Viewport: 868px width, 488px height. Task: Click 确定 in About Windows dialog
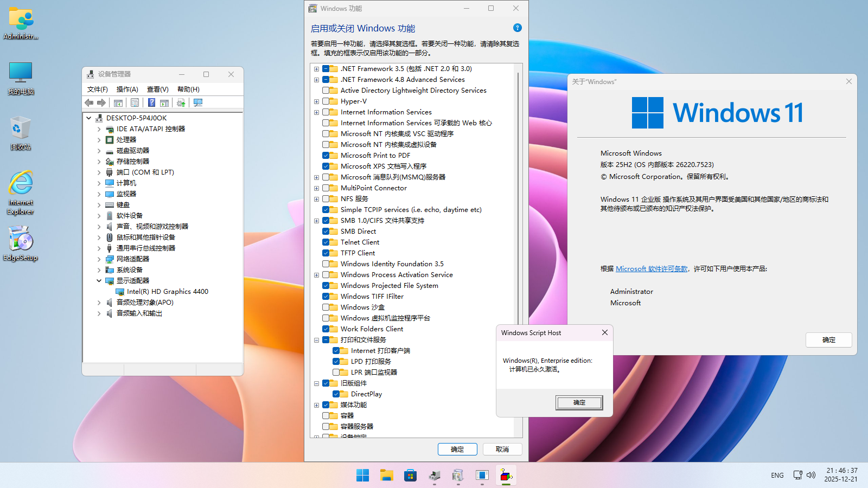[x=829, y=340]
